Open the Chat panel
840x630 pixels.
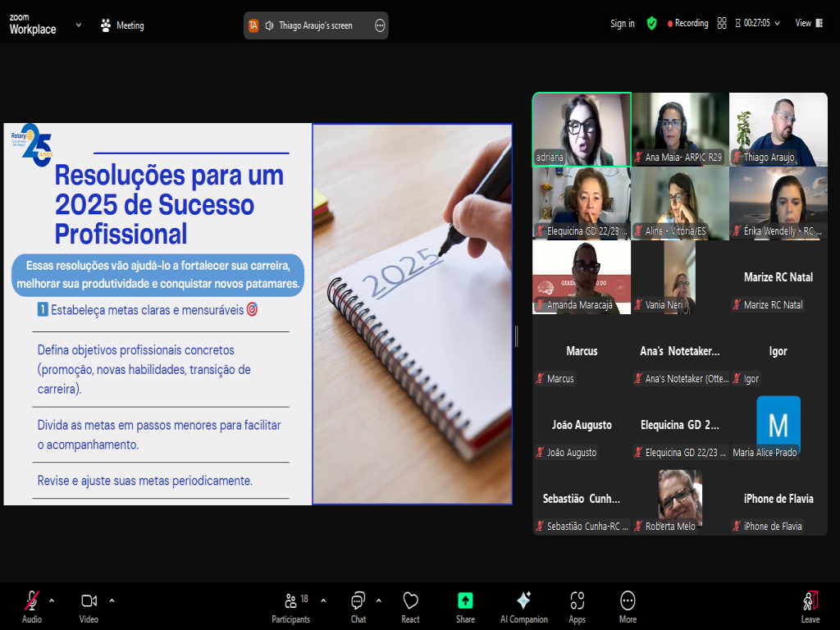coord(358,607)
